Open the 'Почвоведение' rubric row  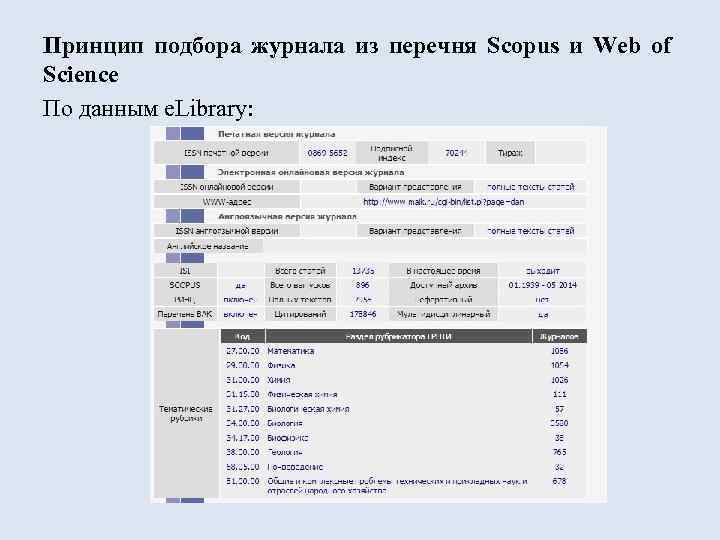(295, 467)
